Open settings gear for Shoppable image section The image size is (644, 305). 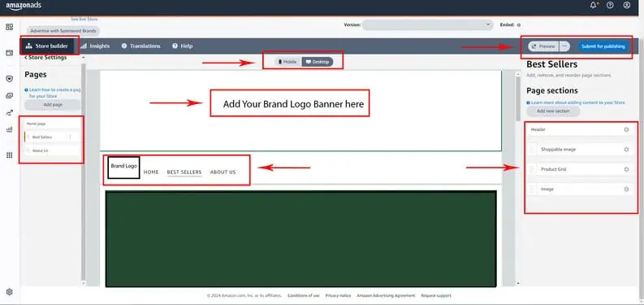click(626, 150)
